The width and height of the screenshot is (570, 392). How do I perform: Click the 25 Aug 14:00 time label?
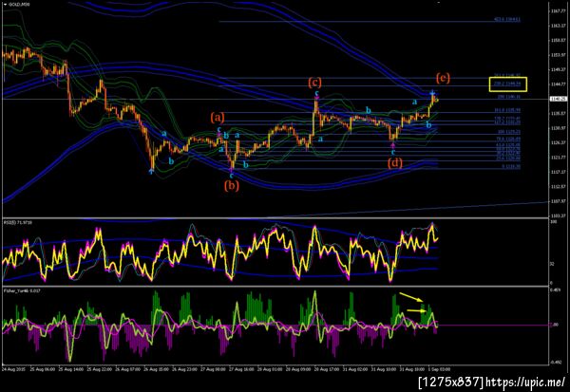coord(71,369)
